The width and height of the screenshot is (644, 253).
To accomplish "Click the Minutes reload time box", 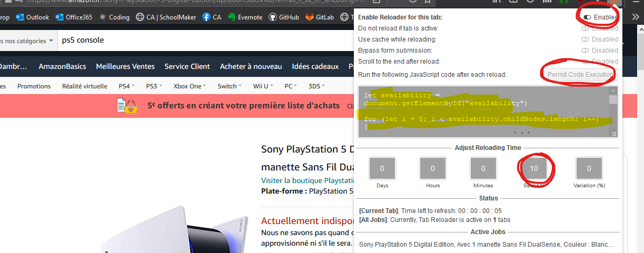I will coord(483,169).
